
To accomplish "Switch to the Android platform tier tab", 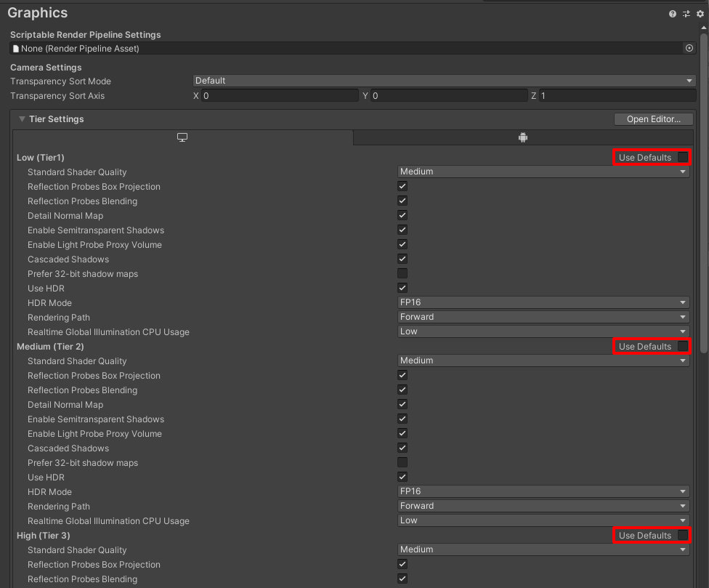I will (x=522, y=137).
